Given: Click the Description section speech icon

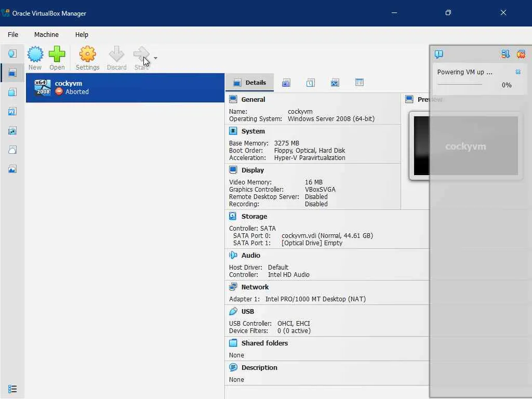Looking at the screenshot, I should click(233, 367).
